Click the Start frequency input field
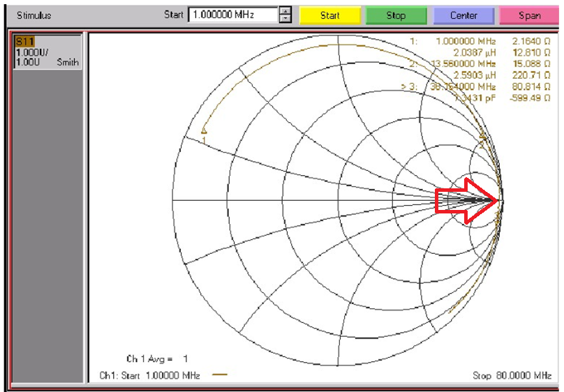The image size is (564, 392). pos(233,15)
